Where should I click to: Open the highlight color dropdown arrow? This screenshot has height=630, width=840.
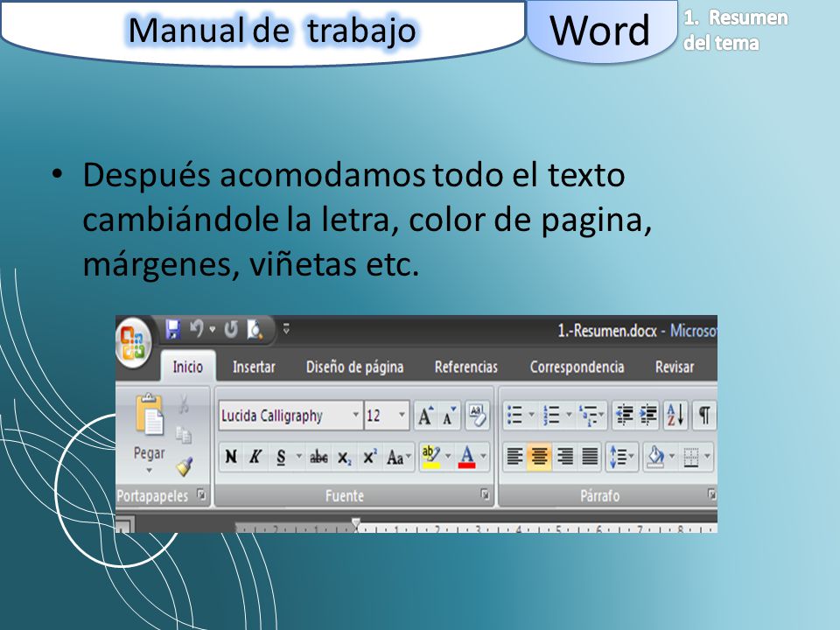pos(448,457)
